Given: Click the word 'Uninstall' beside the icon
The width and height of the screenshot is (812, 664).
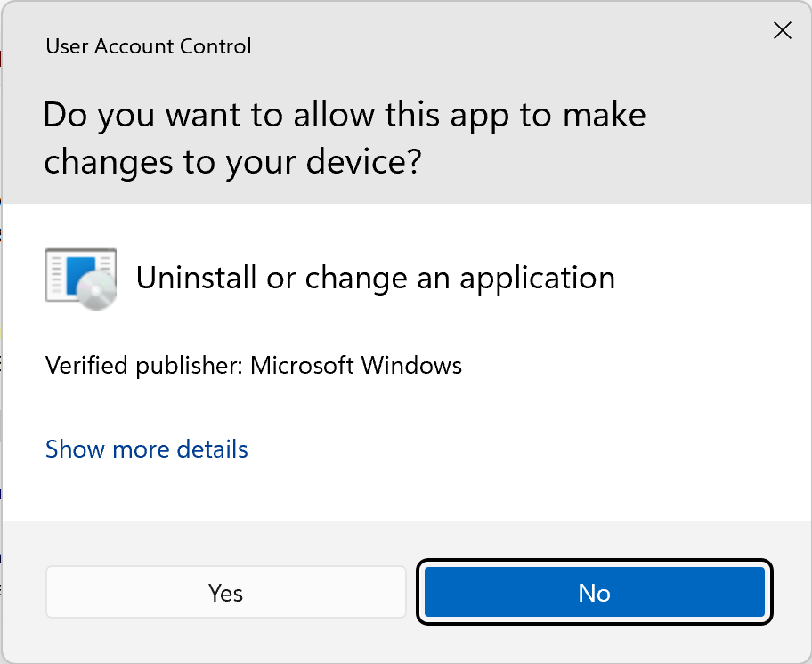Looking at the screenshot, I should 196,279.
